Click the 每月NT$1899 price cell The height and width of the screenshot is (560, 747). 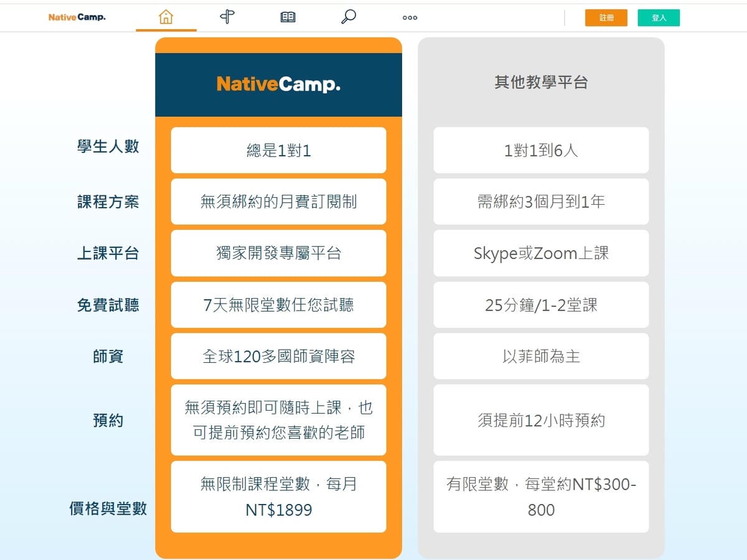[278, 497]
